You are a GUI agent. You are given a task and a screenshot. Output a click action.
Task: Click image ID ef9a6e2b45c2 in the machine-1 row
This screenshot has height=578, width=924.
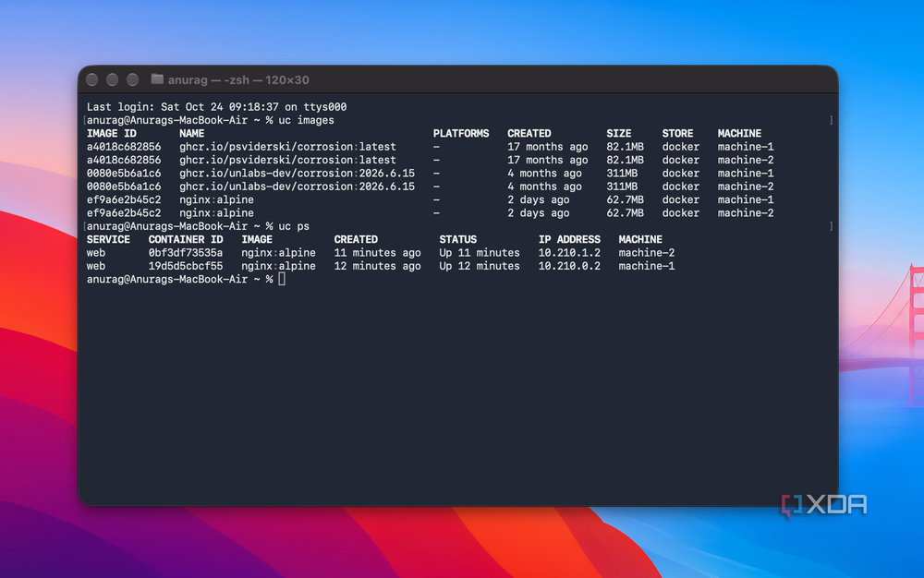124,199
